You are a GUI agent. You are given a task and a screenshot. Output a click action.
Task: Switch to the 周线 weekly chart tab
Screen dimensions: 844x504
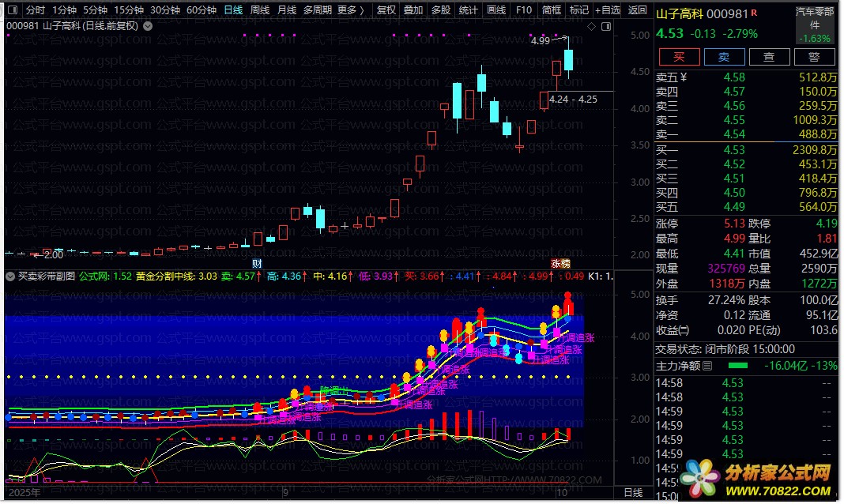click(x=260, y=10)
